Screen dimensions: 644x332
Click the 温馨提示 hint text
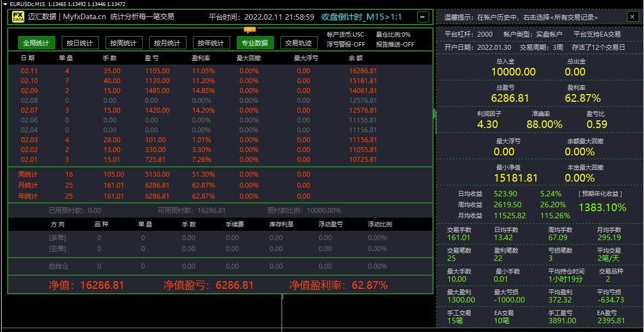(x=521, y=18)
